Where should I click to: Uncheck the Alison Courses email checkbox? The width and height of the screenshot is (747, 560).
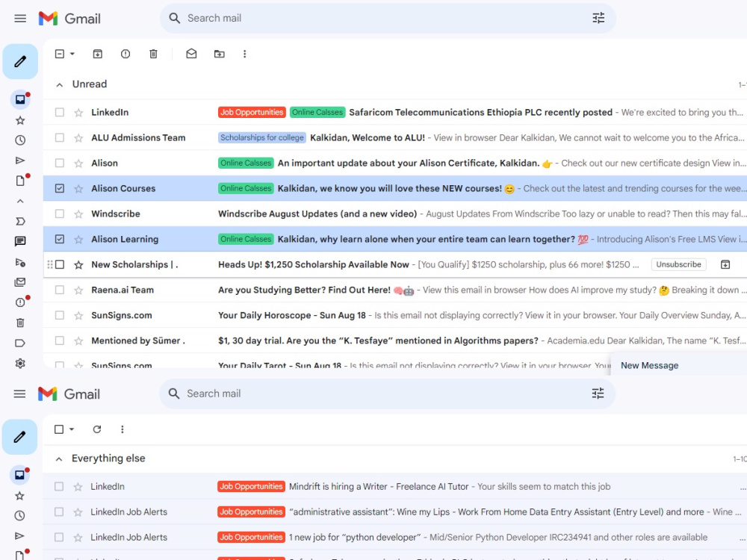coord(60,189)
